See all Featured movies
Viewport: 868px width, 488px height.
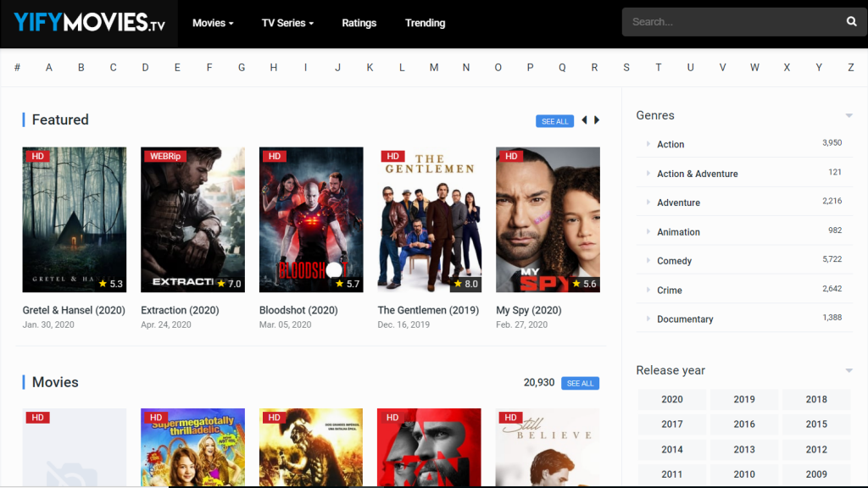click(x=554, y=121)
